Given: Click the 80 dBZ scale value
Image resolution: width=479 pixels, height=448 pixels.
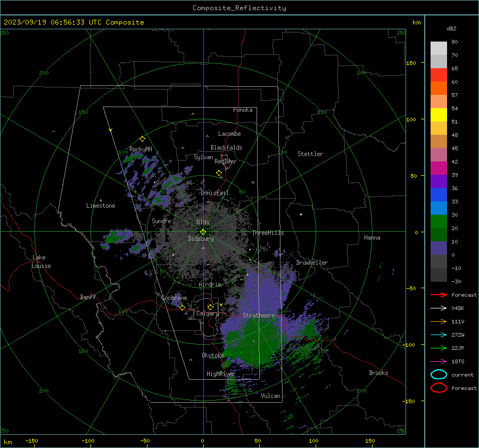Looking at the screenshot, I should coord(455,42).
